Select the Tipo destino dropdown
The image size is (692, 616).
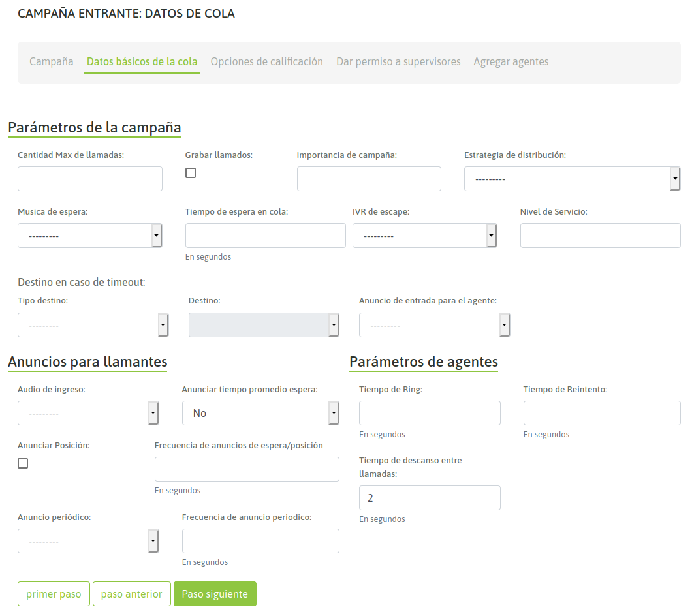[93, 325]
